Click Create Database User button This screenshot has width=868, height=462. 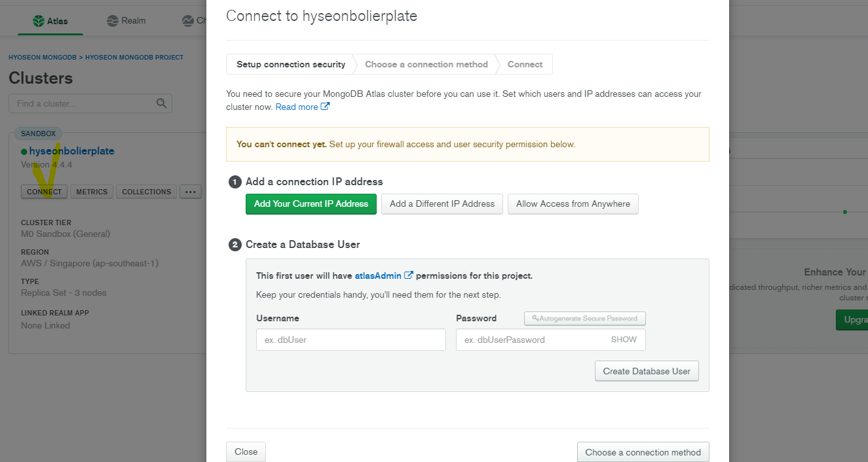(647, 371)
